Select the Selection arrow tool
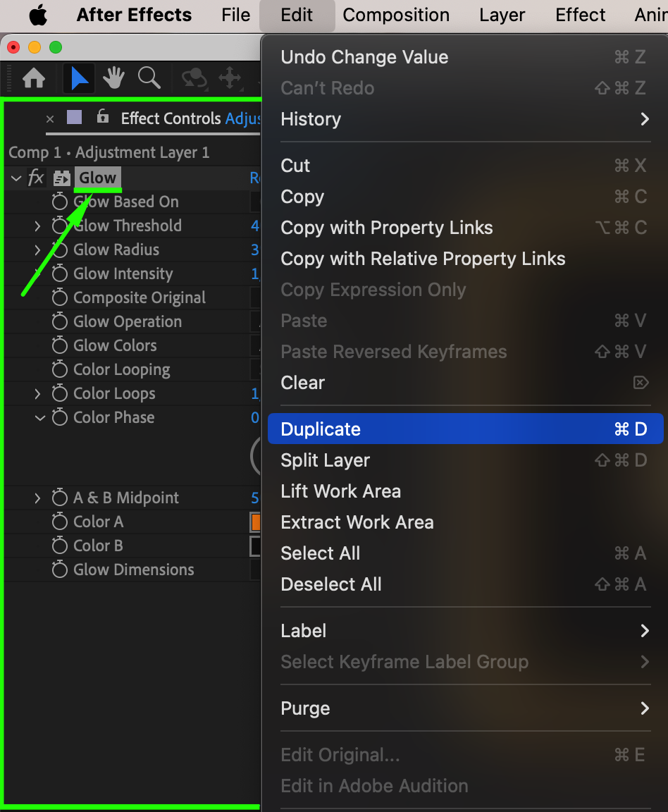The height and width of the screenshot is (812, 668). pos(79,79)
